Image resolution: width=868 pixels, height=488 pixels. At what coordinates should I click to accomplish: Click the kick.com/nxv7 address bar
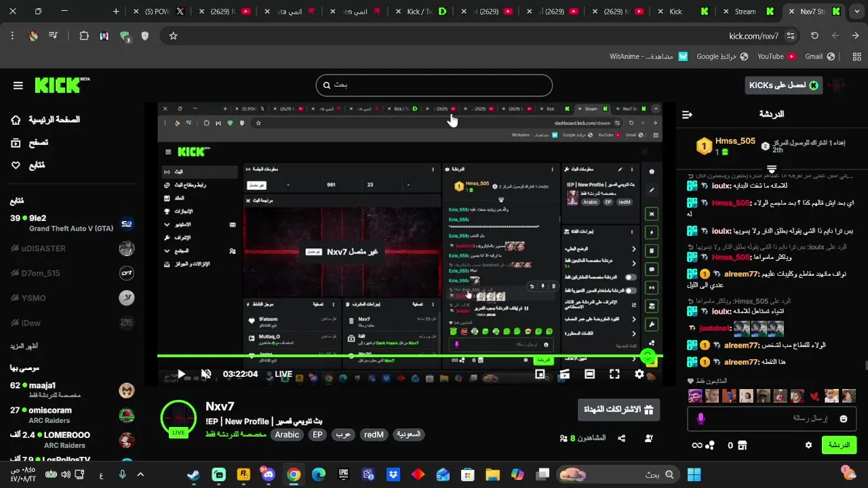(754, 36)
